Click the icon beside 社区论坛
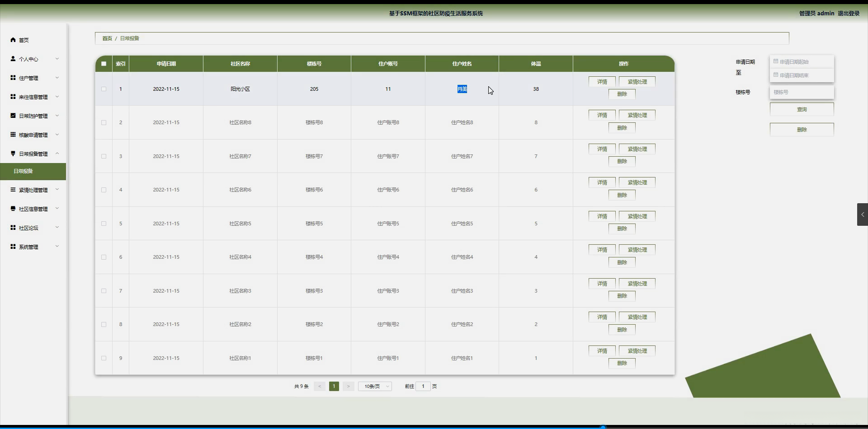The height and width of the screenshot is (429, 868). (13, 228)
